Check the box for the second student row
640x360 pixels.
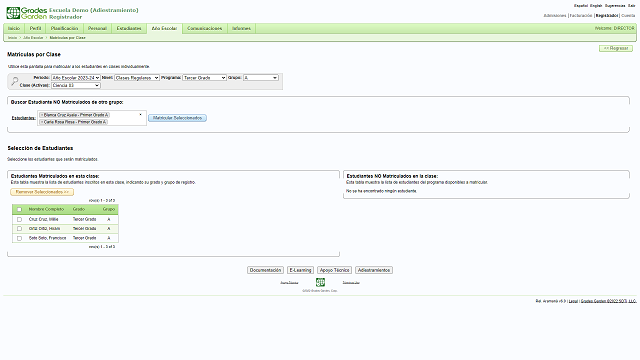pos(19,229)
